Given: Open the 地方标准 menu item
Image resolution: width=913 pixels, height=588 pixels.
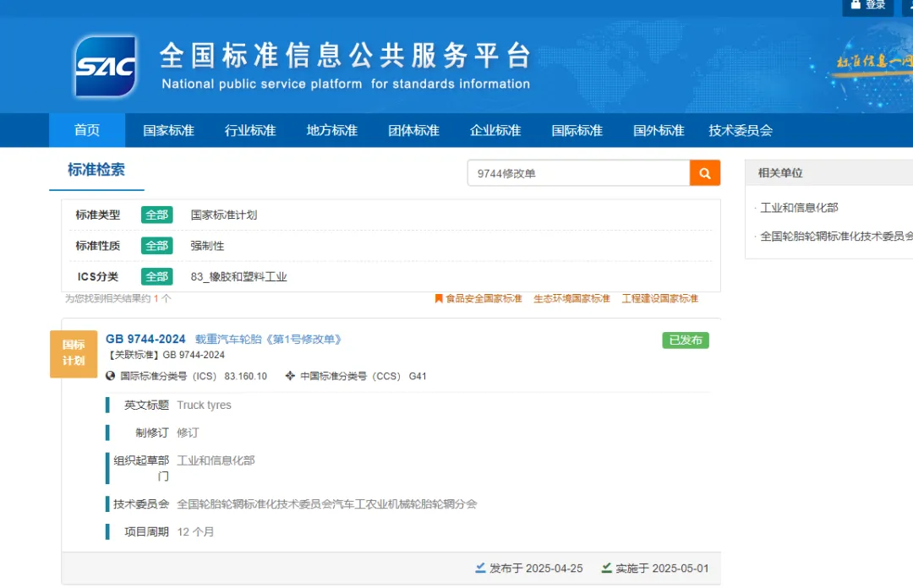Looking at the screenshot, I should [332, 130].
